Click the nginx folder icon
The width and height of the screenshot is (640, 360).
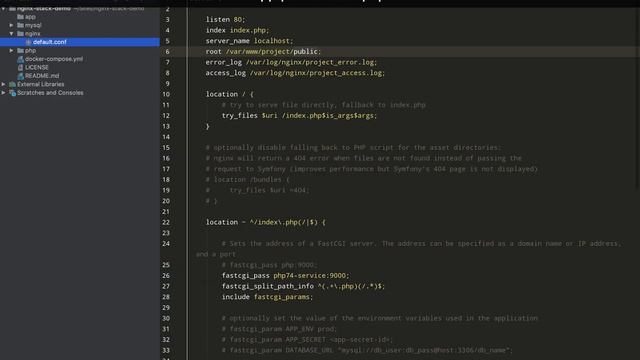pyautogui.click(x=20, y=33)
